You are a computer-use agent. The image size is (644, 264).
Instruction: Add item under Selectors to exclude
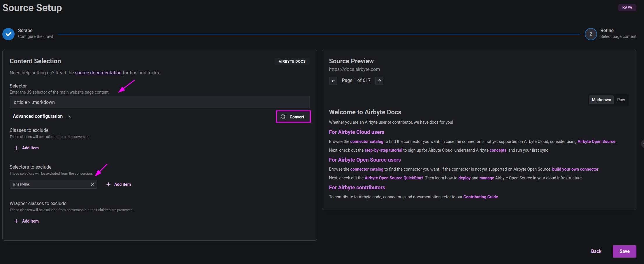(x=119, y=184)
